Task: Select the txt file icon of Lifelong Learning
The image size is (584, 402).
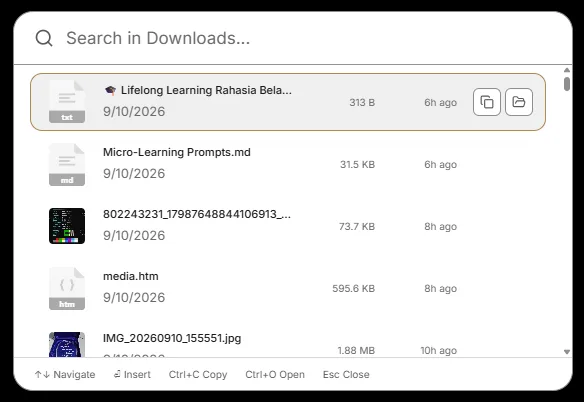Action: (67, 101)
